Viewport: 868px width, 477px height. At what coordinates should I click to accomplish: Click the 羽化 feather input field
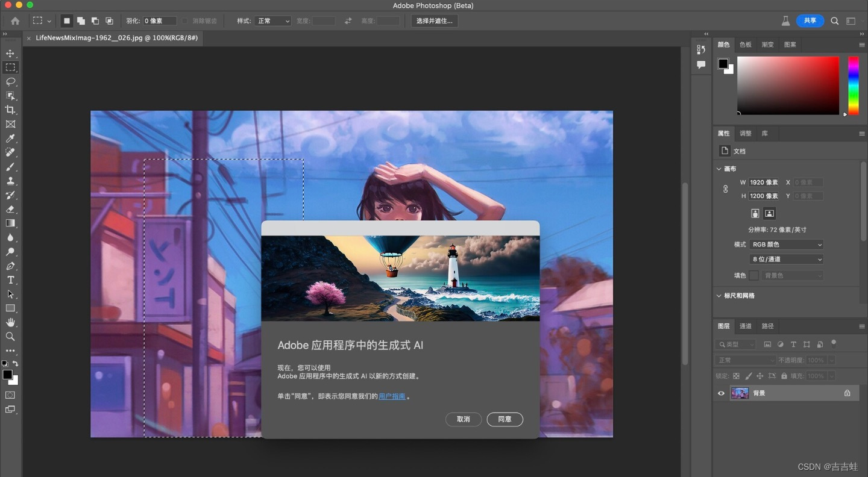click(x=159, y=20)
